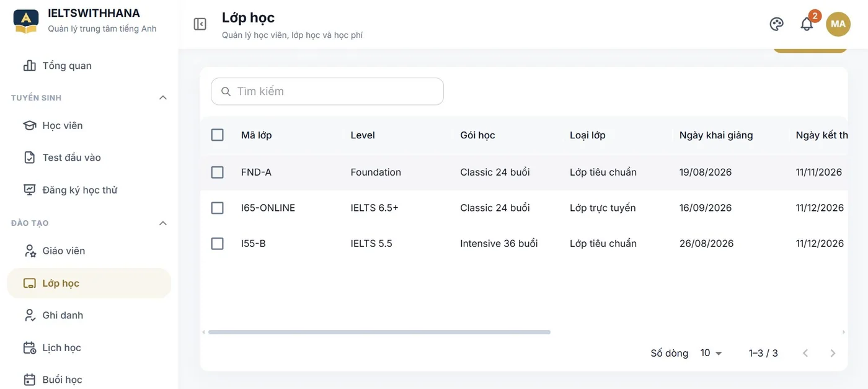The image size is (868, 389).
Task: Click the Tìm kiếm search field
Action: [327, 91]
